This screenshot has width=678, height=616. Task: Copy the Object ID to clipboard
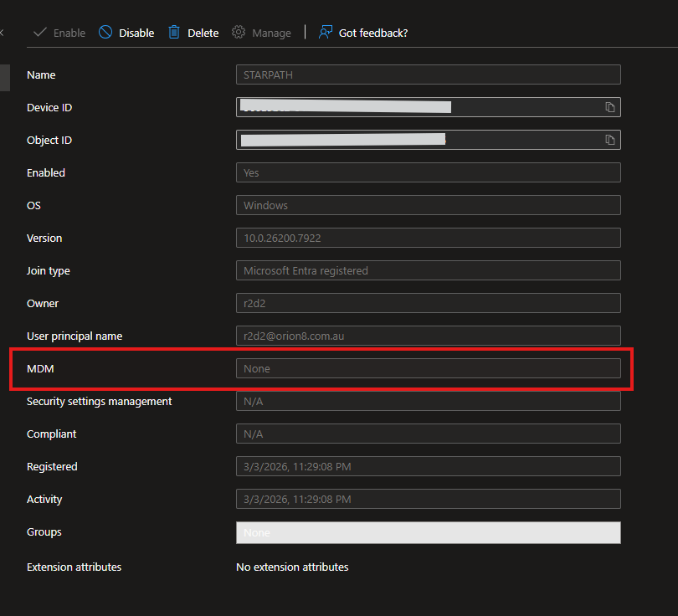point(610,140)
